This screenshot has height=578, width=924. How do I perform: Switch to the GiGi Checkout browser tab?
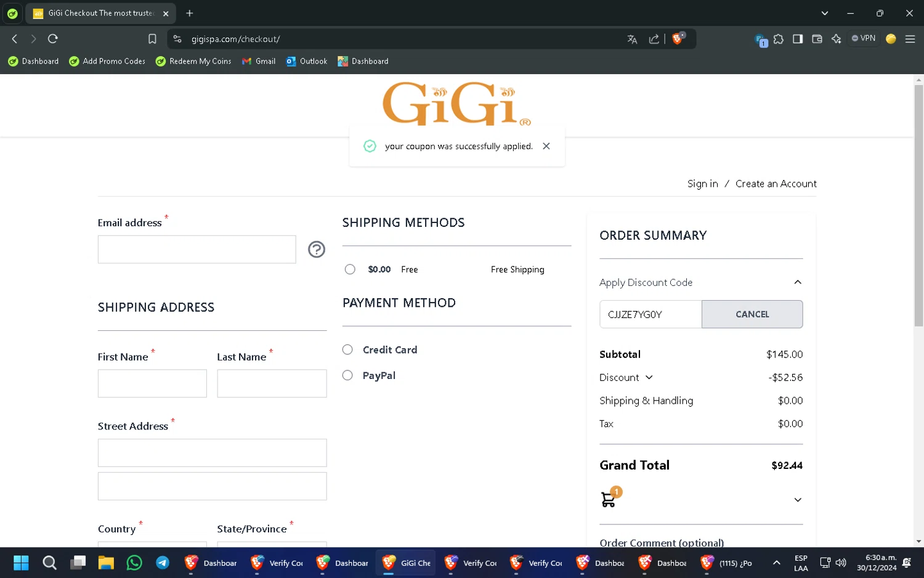100,13
